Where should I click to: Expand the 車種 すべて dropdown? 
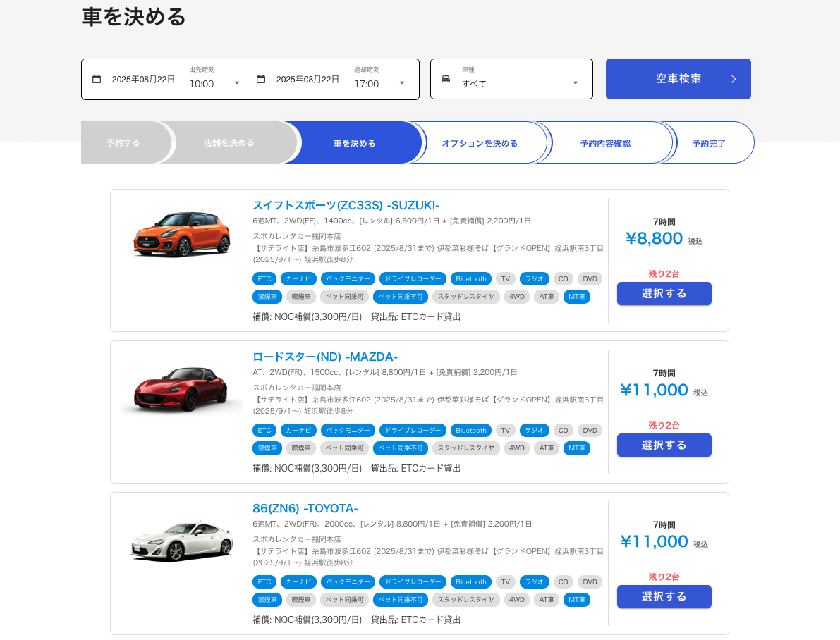(x=521, y=83)
